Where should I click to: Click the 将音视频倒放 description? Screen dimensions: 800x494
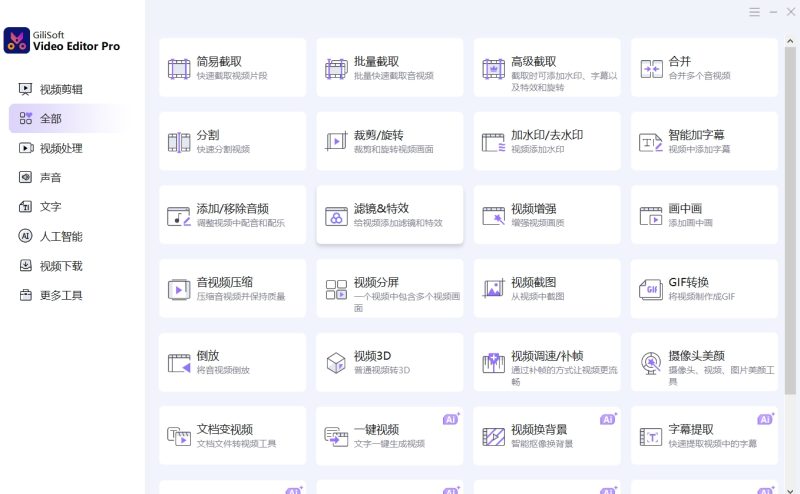click(x=223, y=370)
